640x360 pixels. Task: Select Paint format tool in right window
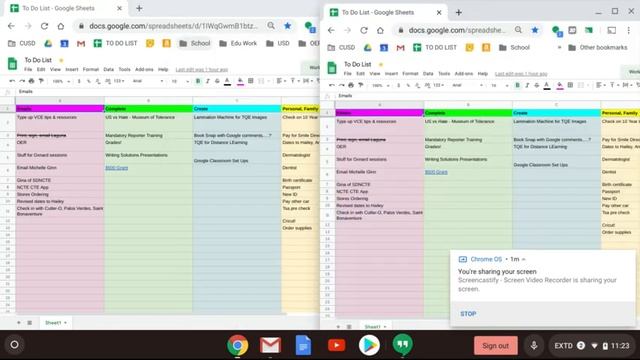[x=360, y=85]
